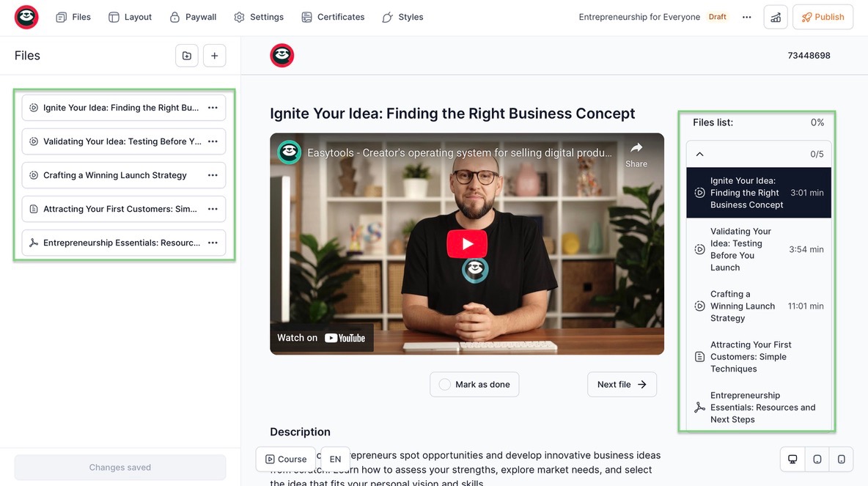Click the Publish button
Screen dimensions: 868x486
click(823, 17)
